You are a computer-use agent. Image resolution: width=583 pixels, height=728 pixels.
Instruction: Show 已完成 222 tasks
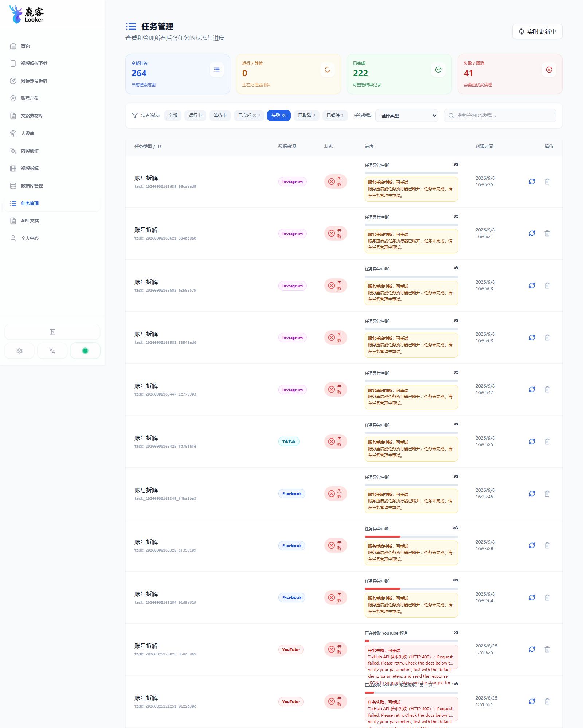[x=249, y=116]
